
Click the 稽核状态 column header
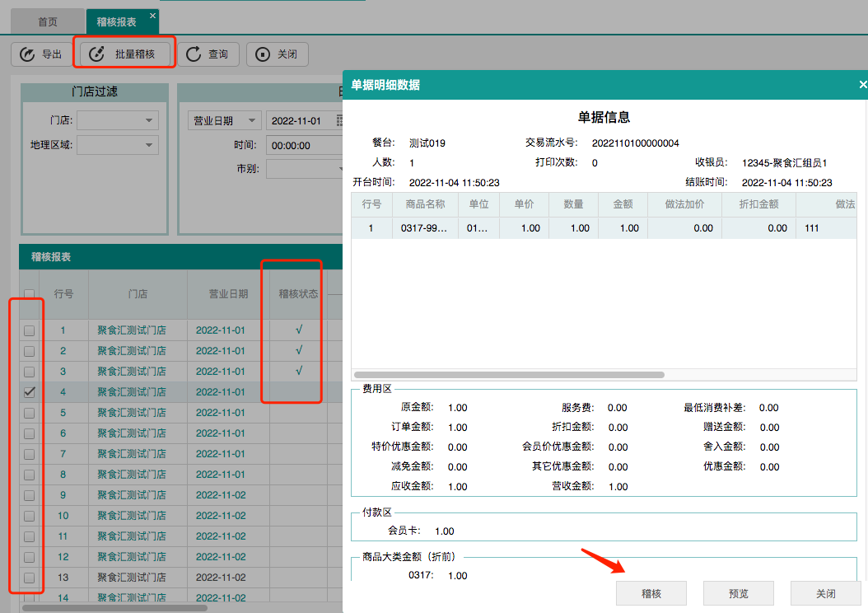(298, 294)
